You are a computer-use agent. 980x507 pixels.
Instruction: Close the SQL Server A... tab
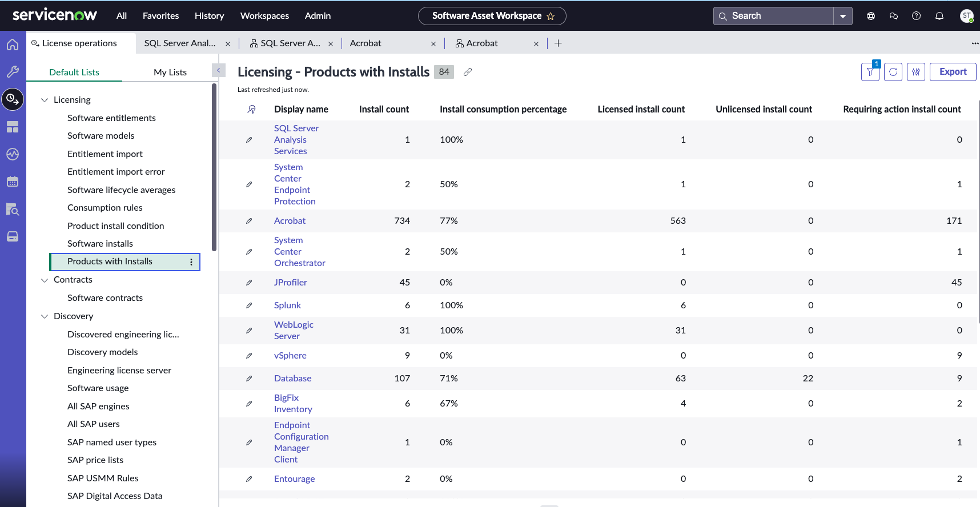331,44
